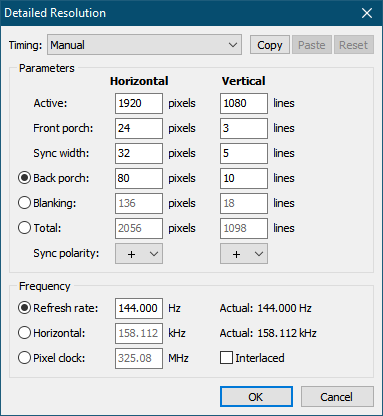Image resolution: width=383 pixels, height=416 pixels.
Task: Open the vertical Sync polarity dropdown
Action: tap(244, 254)
